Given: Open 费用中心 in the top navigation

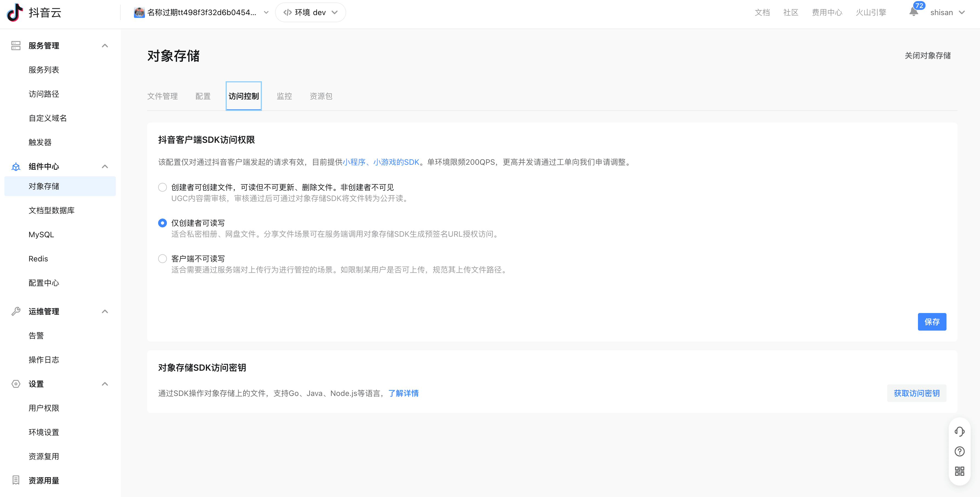Looking at the screenshot, I should pos(827,13).
